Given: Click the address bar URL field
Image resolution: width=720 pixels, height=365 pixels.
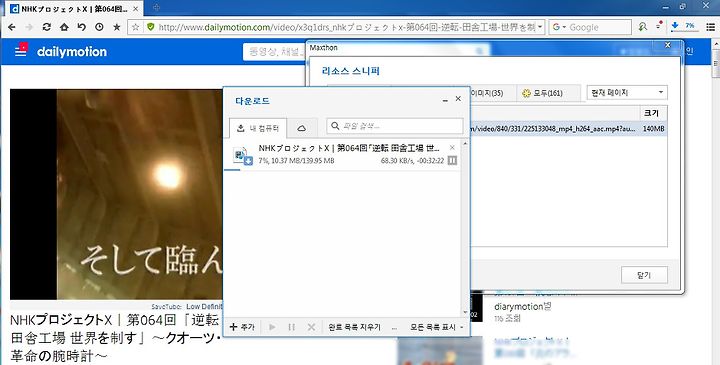Looking at the screenshot, I should pos(347,27).
